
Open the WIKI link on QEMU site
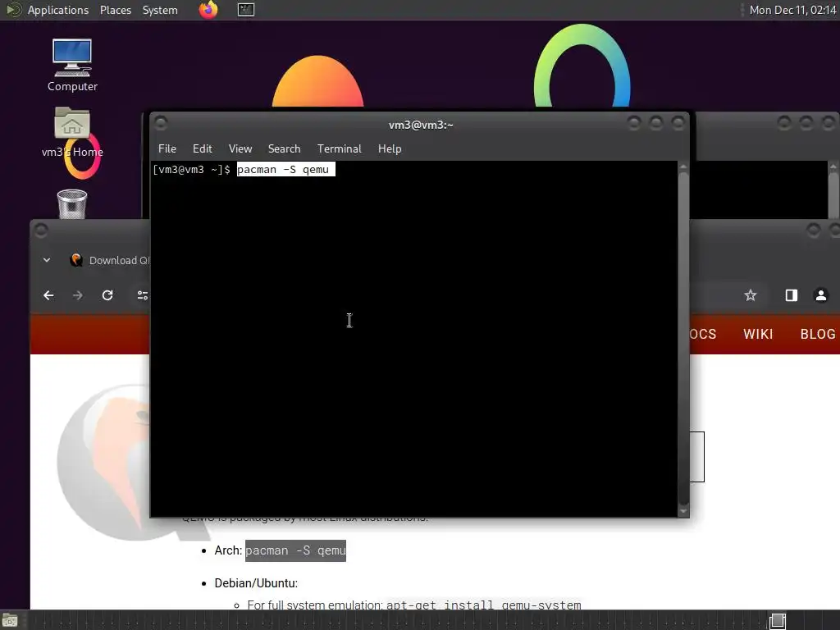tap(758, 334)
